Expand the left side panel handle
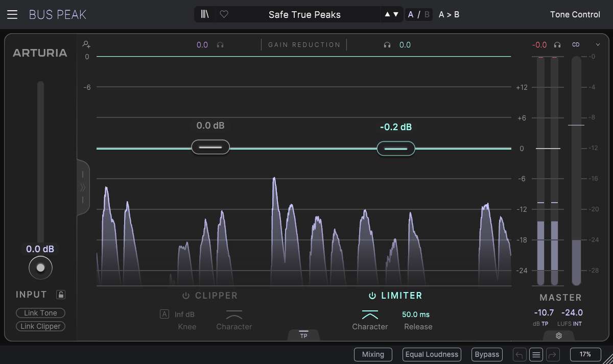Viewport: 613px width, 364px height. (83, 187)
